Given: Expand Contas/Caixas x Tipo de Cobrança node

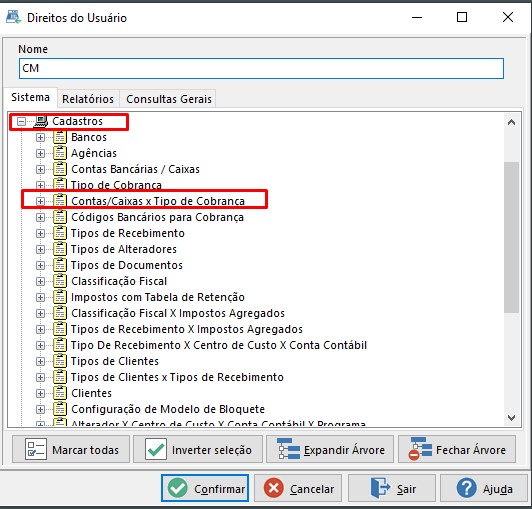Looking at the screenshot, I should click(x=40, y=201).
